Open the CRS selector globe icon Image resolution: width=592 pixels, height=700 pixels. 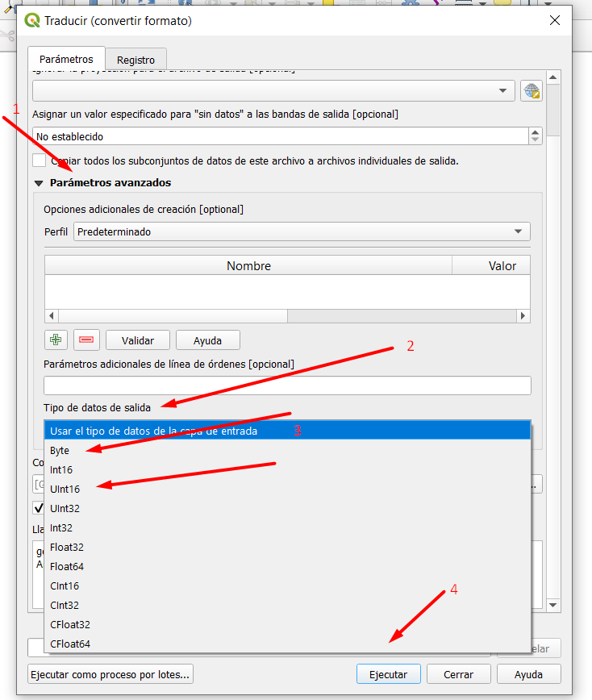(x=532, y=91)
